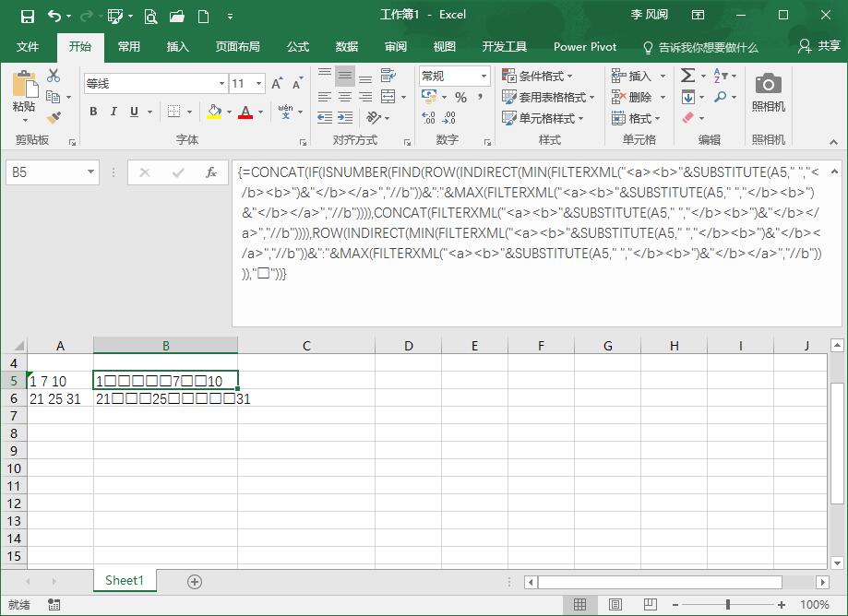The width and height of the screenshot is (848, 616).
Task: Decrease indent in alignment group
Action: click(325, 117)
